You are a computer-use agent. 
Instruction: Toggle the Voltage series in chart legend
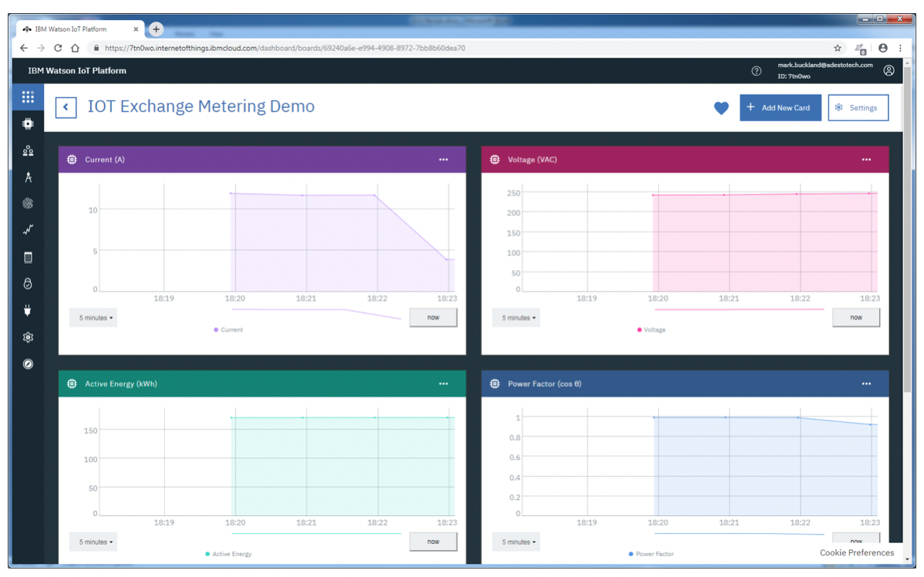click(652, 329)
